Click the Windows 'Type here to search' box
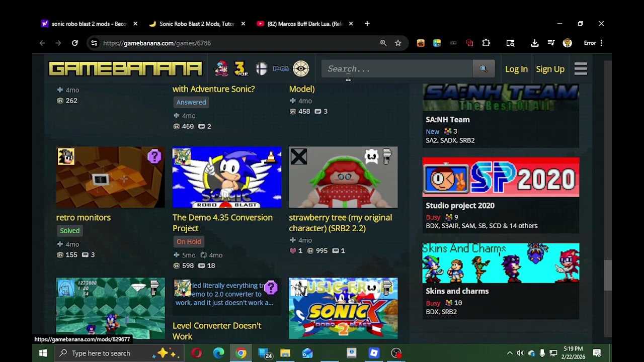Viewport: 644px width, 362px height. pyautogui.click(x=119, y=353)
